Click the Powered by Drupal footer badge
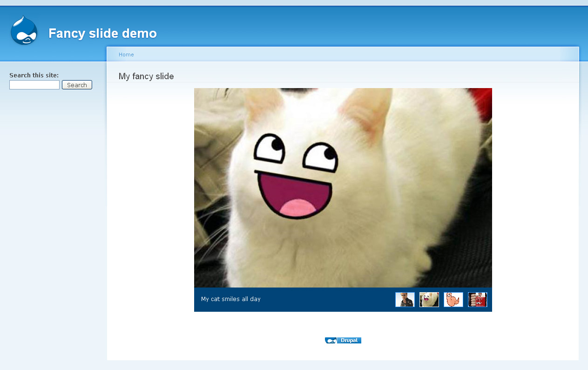This screenshot has height=370, width=588. (x=343, y=340)
